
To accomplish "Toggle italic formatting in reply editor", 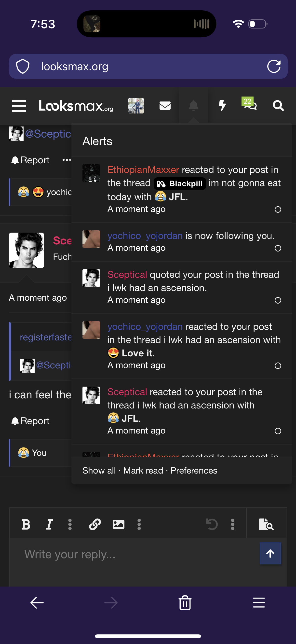I will pyautogui.click(x=49, y=524).
